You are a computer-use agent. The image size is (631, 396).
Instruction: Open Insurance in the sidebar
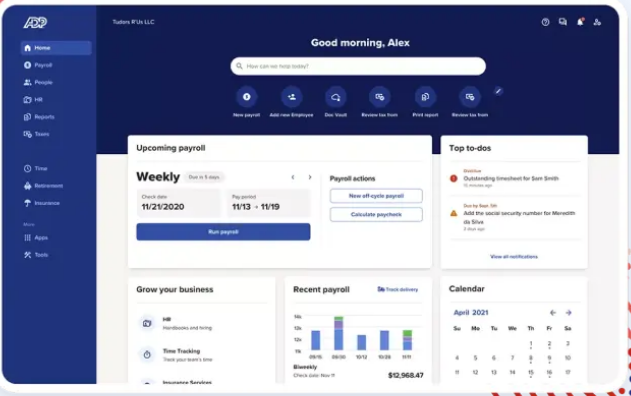click(x=42, y=203)
